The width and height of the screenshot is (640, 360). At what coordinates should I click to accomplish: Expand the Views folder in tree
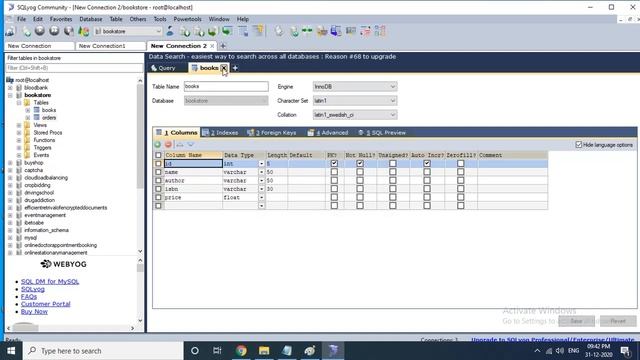coord(19,125)
